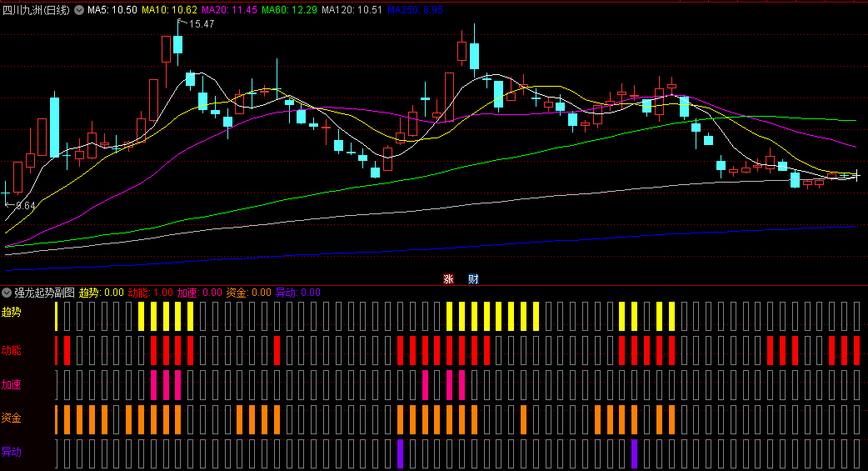Click the 加速 row label on left
This screenshot has width=868, height=471.
[x=11, y=384]
